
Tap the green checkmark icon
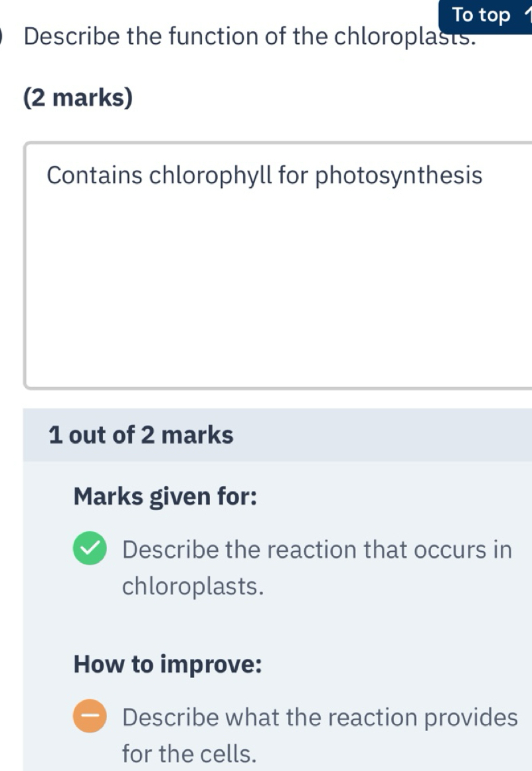pyautogui.click(x=90, y=549)
